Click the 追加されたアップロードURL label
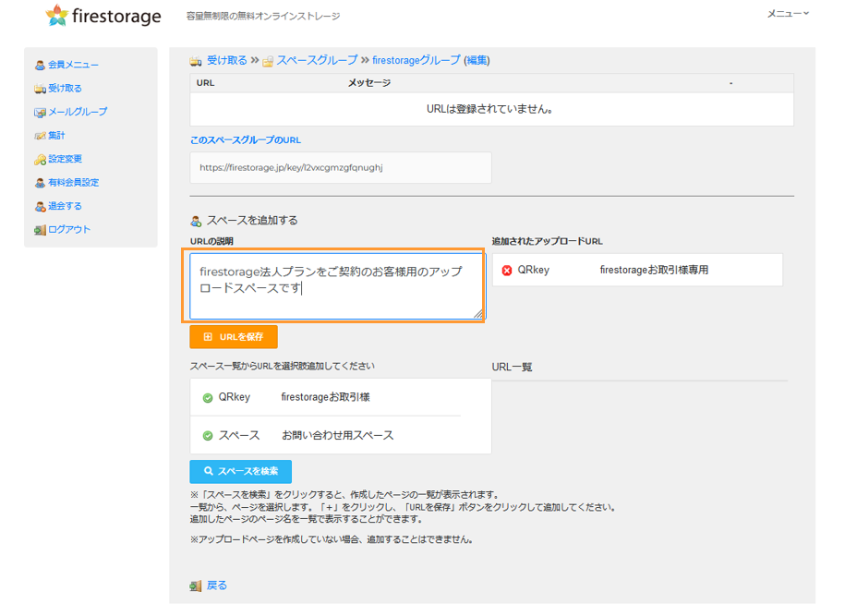 (x=547, y=241)
